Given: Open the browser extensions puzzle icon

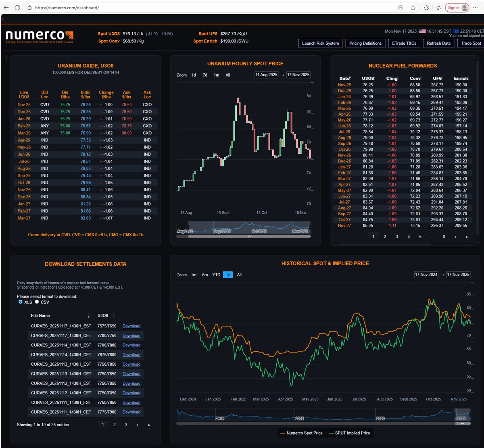Looking at the screenshot, I should point(426,8).
